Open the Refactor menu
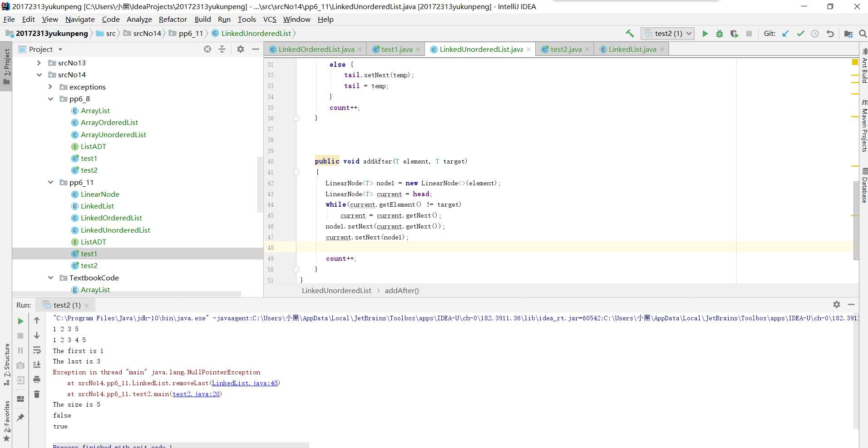This screenshot has width=868, height=448. (x=173, y=19)
